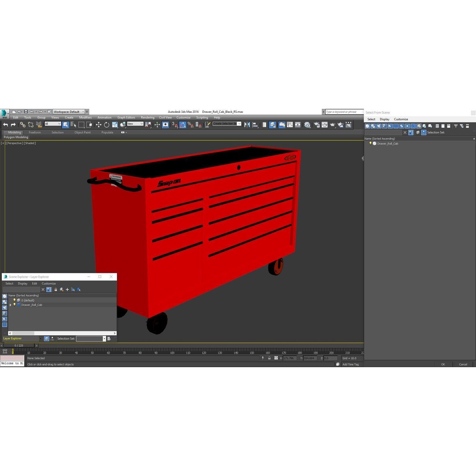Toggle Display Geometry filter in Layer Explorer sidebar

[4, 296]
